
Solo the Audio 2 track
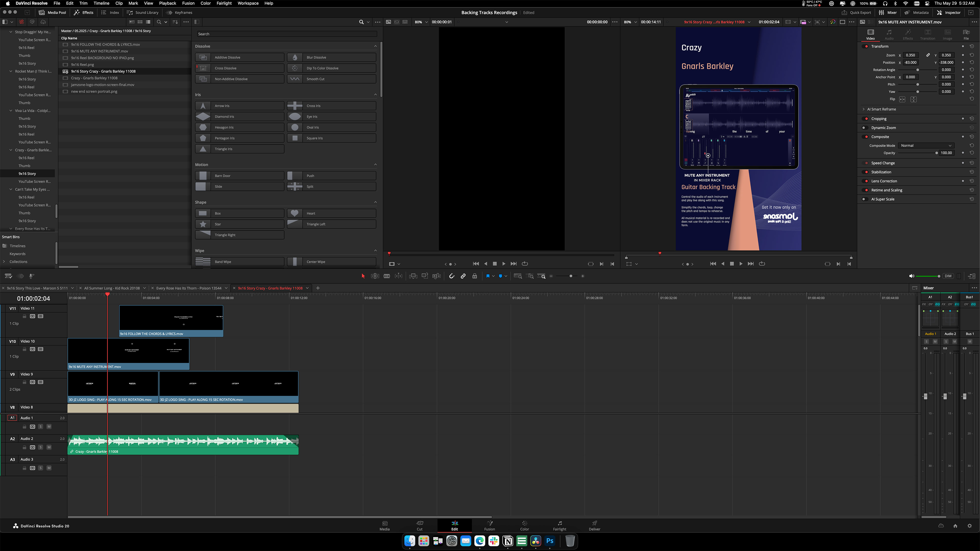(x=41, y=447)
